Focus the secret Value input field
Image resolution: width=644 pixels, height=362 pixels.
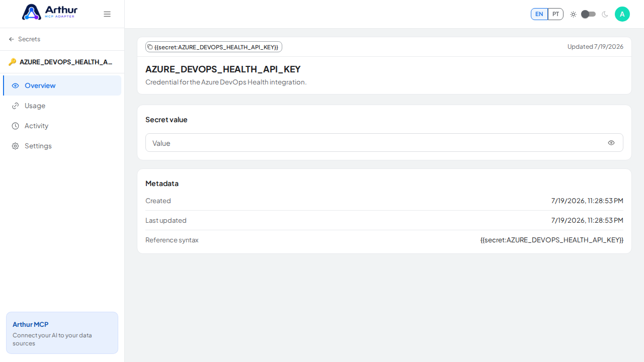click(x=384, y=143)
